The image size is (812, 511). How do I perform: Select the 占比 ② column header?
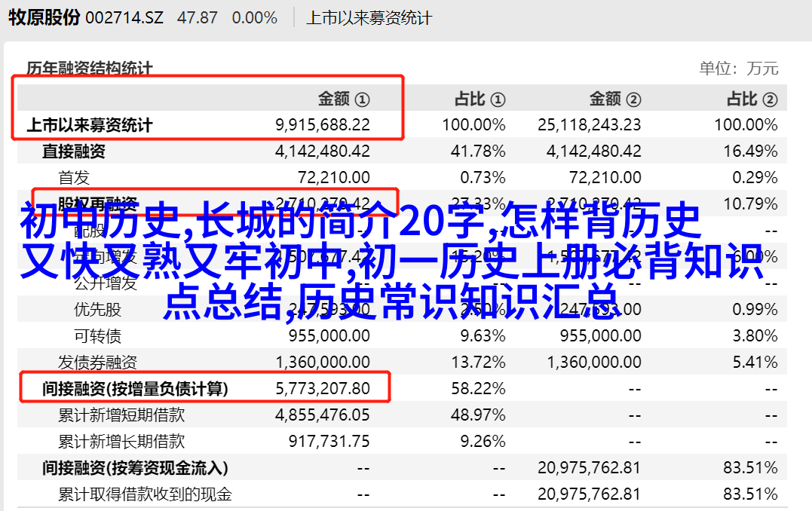[752, 99]
